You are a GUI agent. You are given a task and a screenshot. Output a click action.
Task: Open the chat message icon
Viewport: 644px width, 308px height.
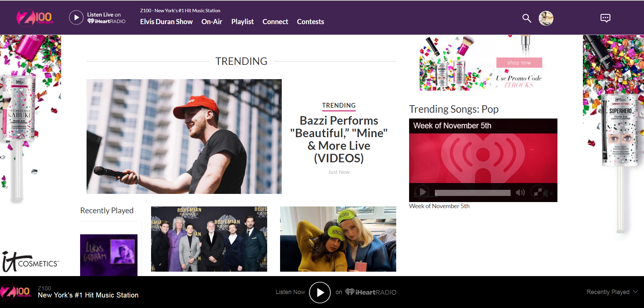pyautogui.click(x=605, y=18)
